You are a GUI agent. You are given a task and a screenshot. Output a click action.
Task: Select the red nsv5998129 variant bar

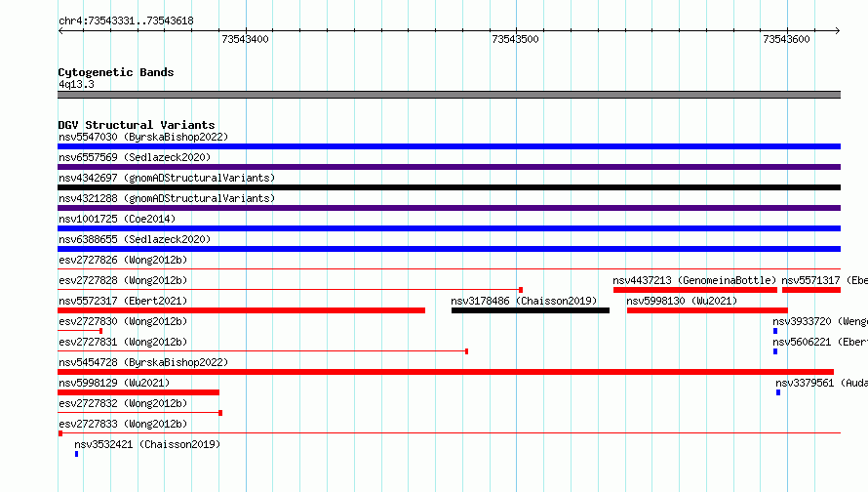(138, 392)
